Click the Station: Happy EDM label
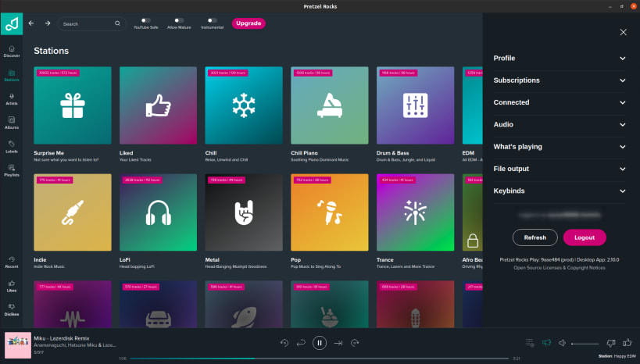 (617, 356)
